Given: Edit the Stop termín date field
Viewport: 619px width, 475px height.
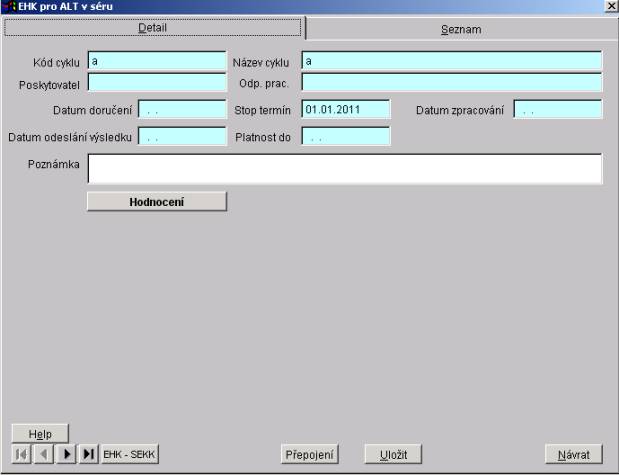Looking at the screenshot, I should click(x=345, y=109).
